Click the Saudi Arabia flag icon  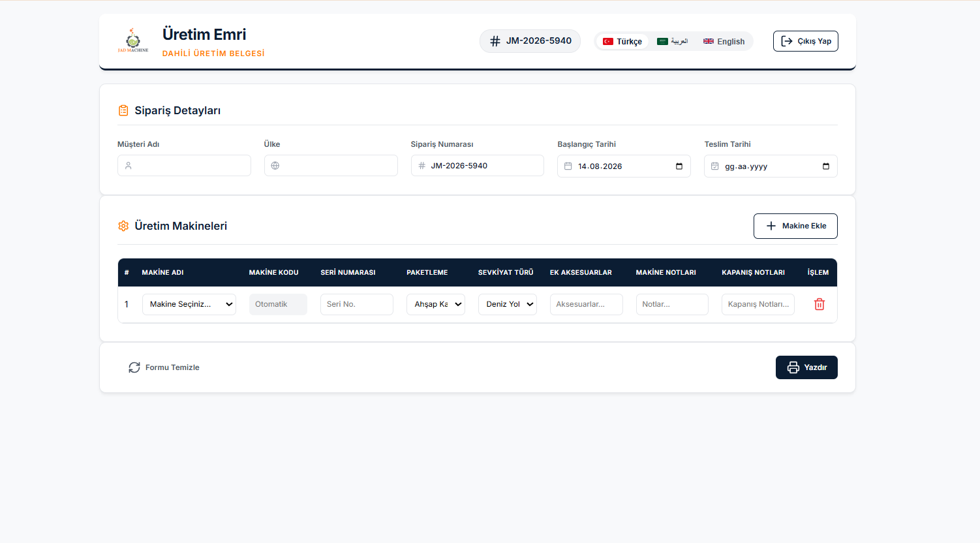click(x=662, y=41)
